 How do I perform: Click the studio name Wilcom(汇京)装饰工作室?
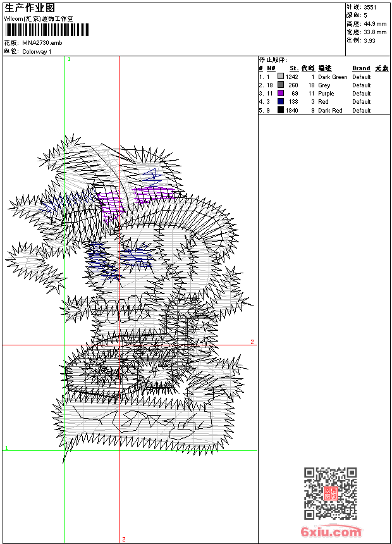pos(39,19)
